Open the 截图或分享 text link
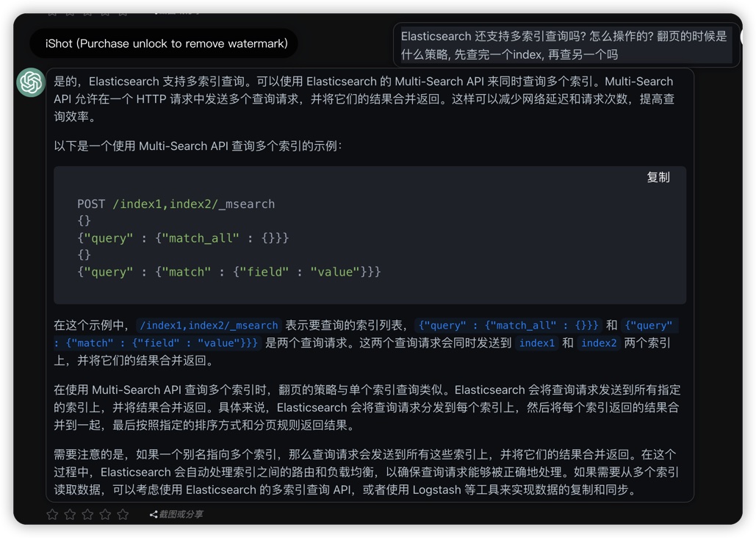756x538 pixels. click(x=181, y=514)
